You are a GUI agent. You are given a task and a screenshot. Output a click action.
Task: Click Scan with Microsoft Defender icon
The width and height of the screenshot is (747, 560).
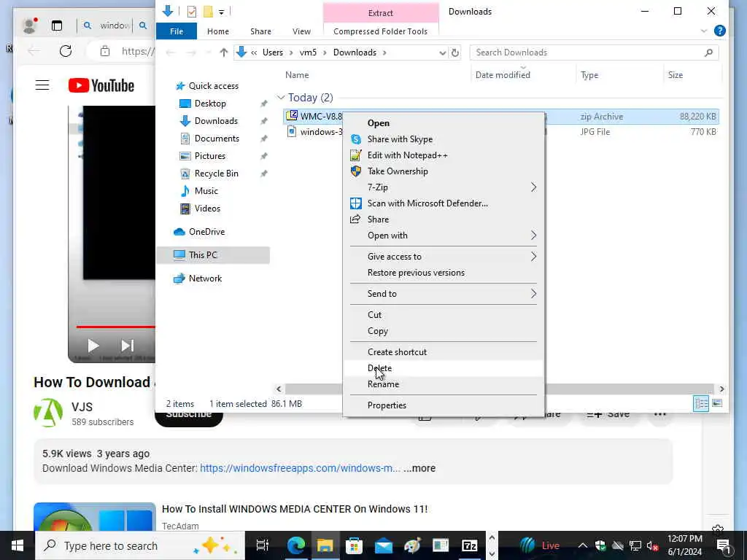coord(356,203)
